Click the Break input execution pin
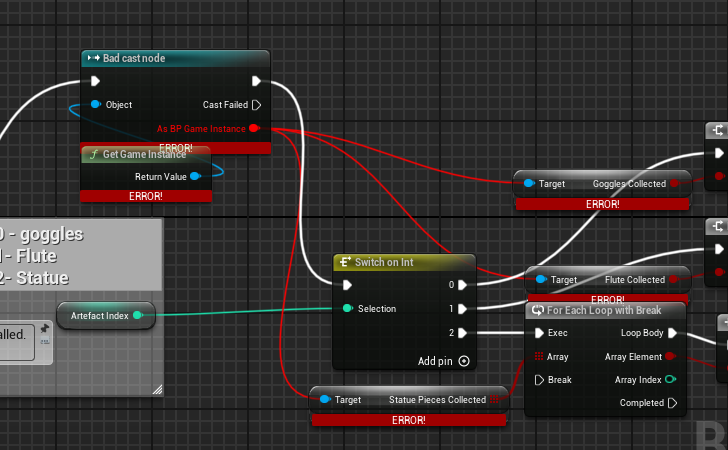This screenshot has width=728, height=450. pyautogui.click(x=539, y=379)
